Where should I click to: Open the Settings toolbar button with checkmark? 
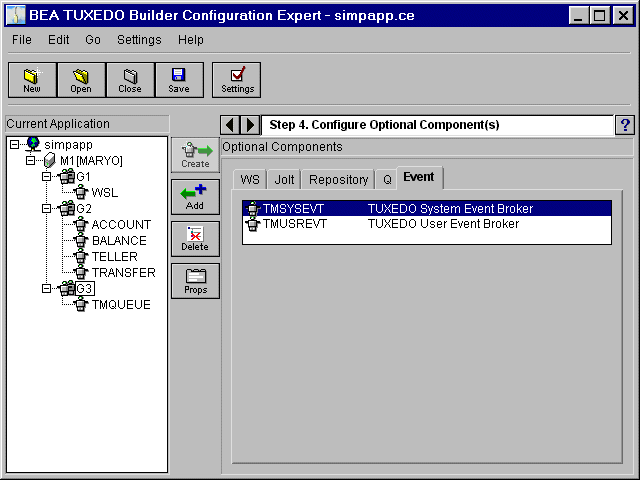[236, 80]
